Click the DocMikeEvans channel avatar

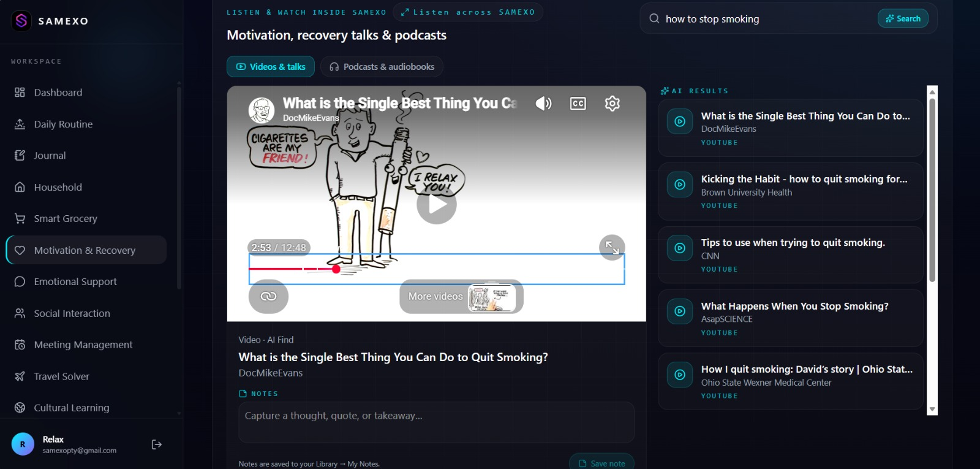[x=262, y=110]
